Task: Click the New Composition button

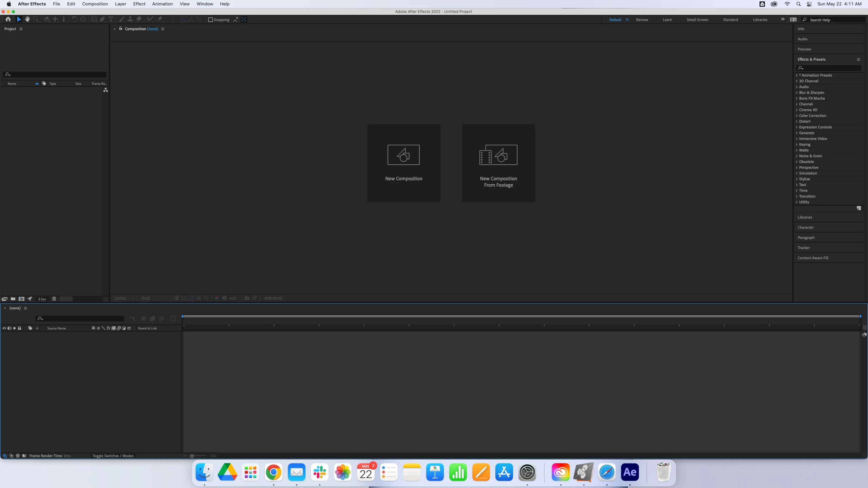Action: 403,163
